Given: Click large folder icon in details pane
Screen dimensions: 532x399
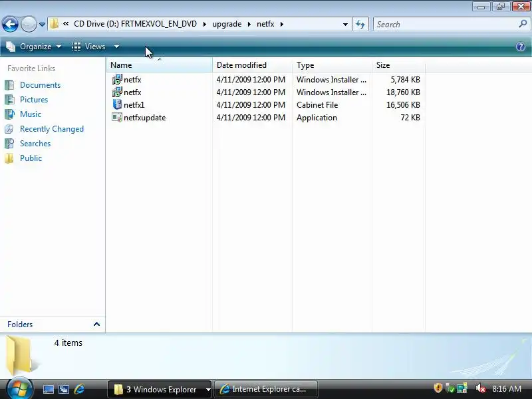Looking at the screenshot, I should 22,354.
